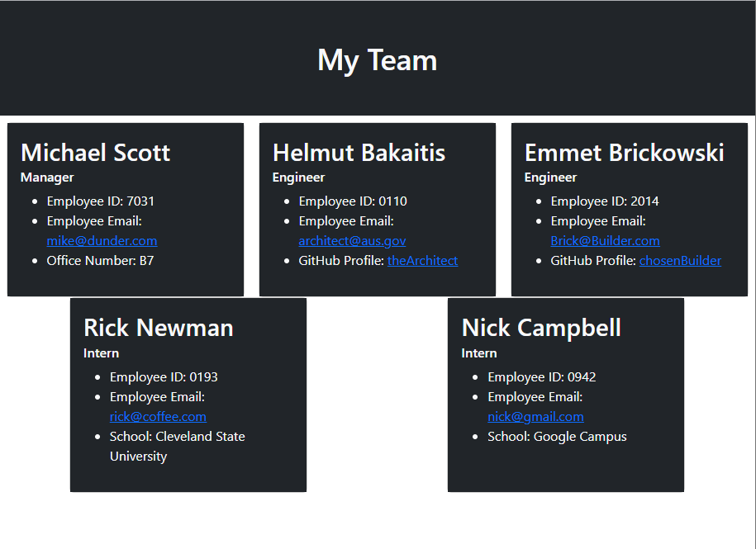
Task: Click the chosenBuilder GitHub profile link
Action: [x=680, y=260]
